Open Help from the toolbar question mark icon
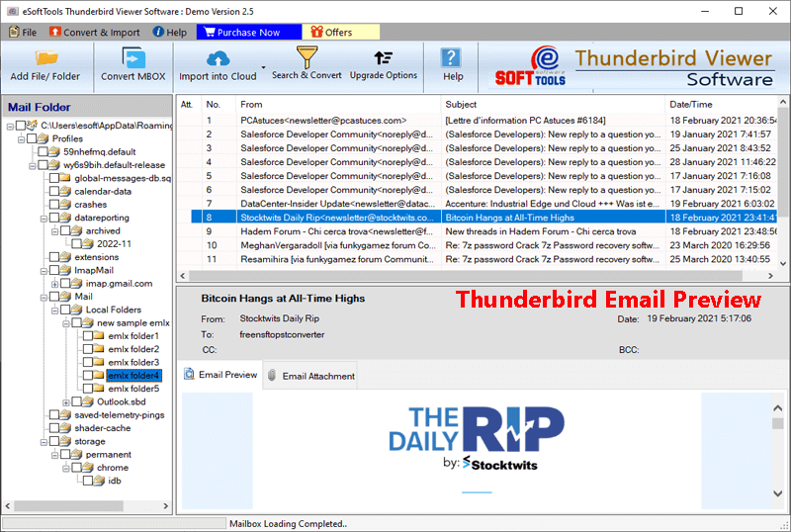Viewport: 791px width, 532px height. pyautogui.click(x=452, y=58)
